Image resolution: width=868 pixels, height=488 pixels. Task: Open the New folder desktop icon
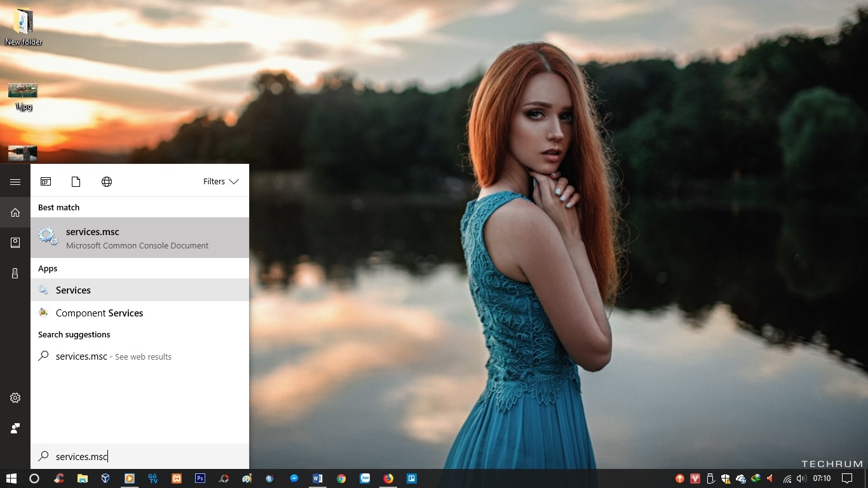point(24,27)
